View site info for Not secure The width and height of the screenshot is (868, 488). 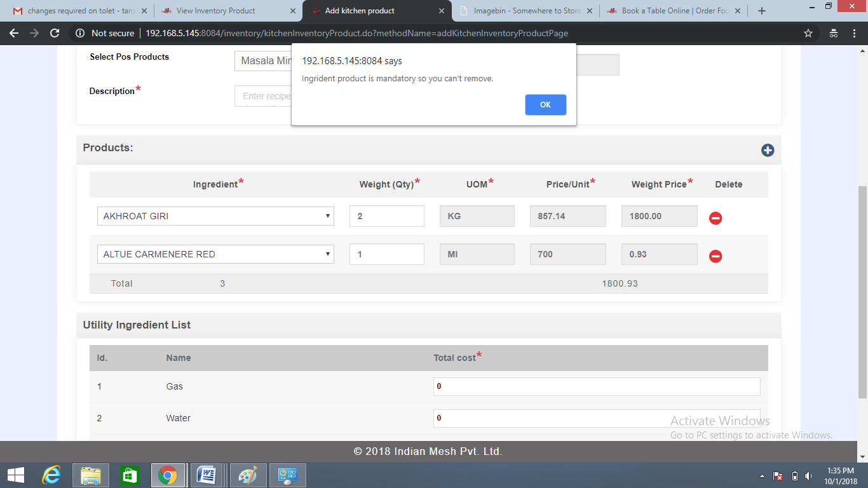tap(105, 33)
